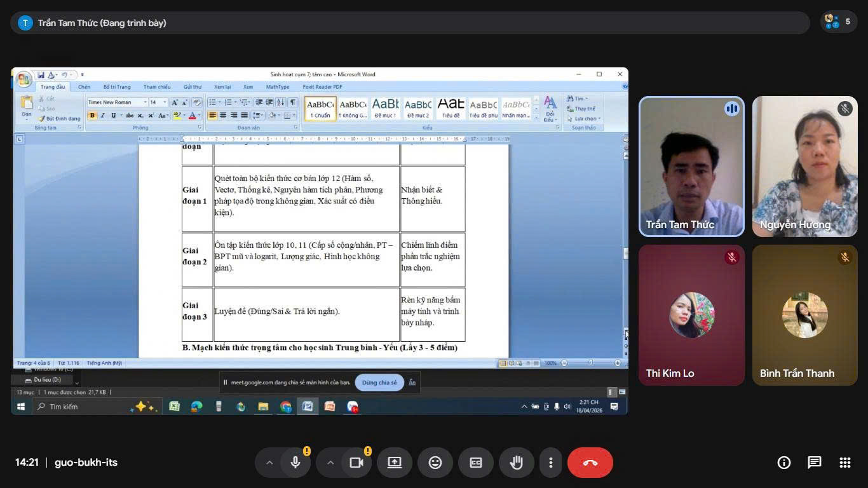868x488 pixels.
Task: Select Trần Tam Thức's video tile
Action: click(691, 166)
